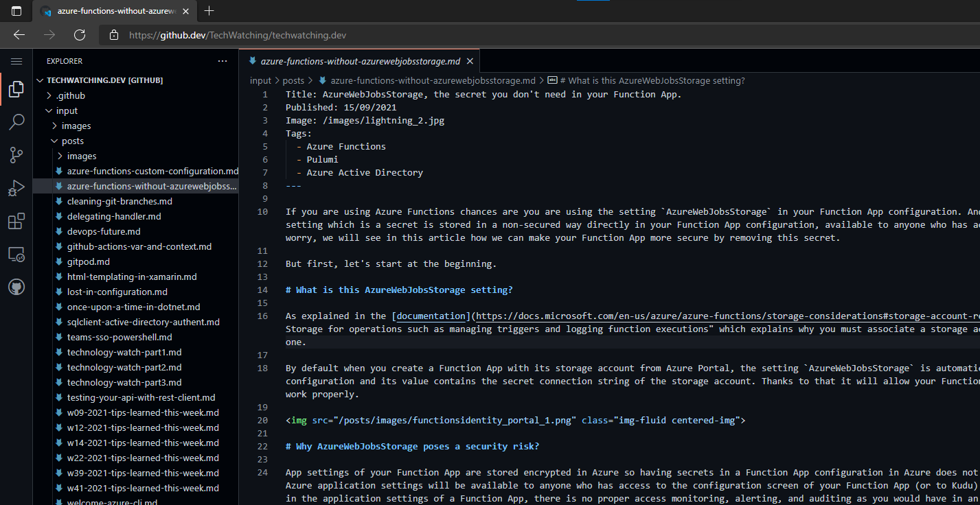Viewport: 980px width, 505px height.
Task: Select the Run and Debug icon
Action: click(x=16, y=187)
